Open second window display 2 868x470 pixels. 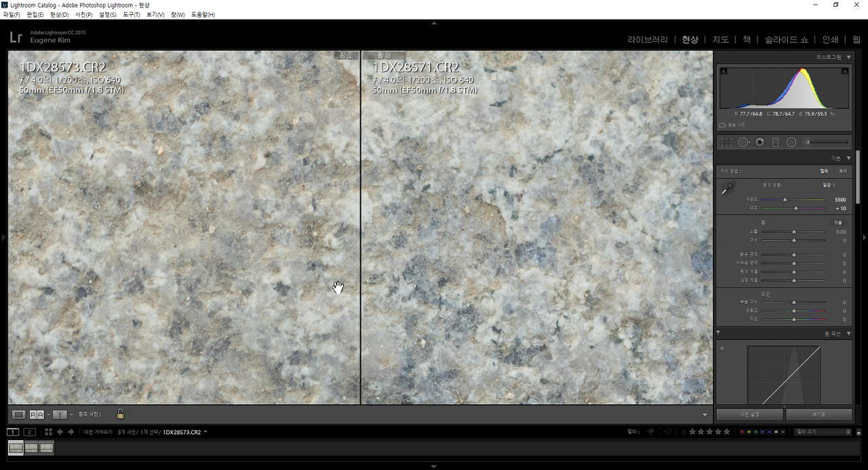pyautogui.click(x=29, y=432)
